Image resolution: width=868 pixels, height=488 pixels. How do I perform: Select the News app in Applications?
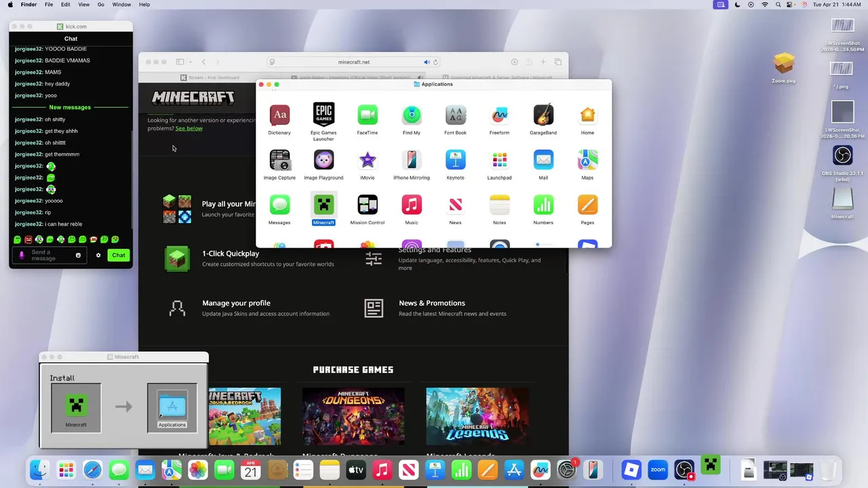point(456,205)
